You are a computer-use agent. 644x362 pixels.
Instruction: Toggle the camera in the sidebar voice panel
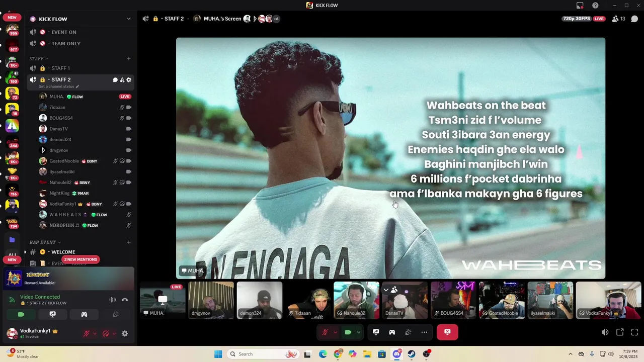point(21,314)
